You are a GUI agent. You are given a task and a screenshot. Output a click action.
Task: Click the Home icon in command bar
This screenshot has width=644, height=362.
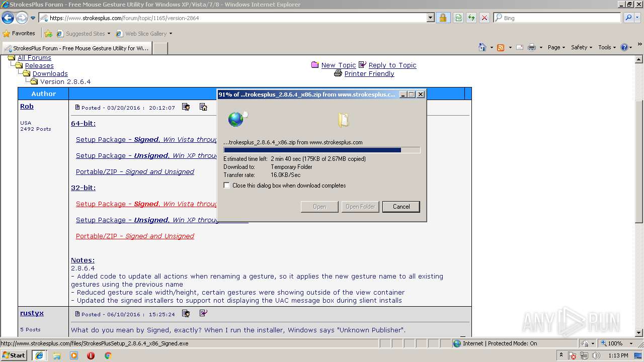click(482, 47)
